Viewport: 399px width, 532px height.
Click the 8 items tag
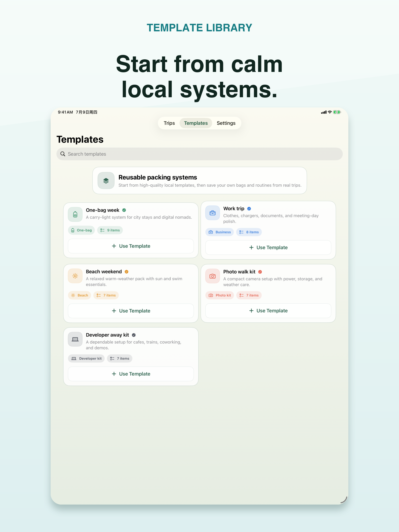click(249, 232)
